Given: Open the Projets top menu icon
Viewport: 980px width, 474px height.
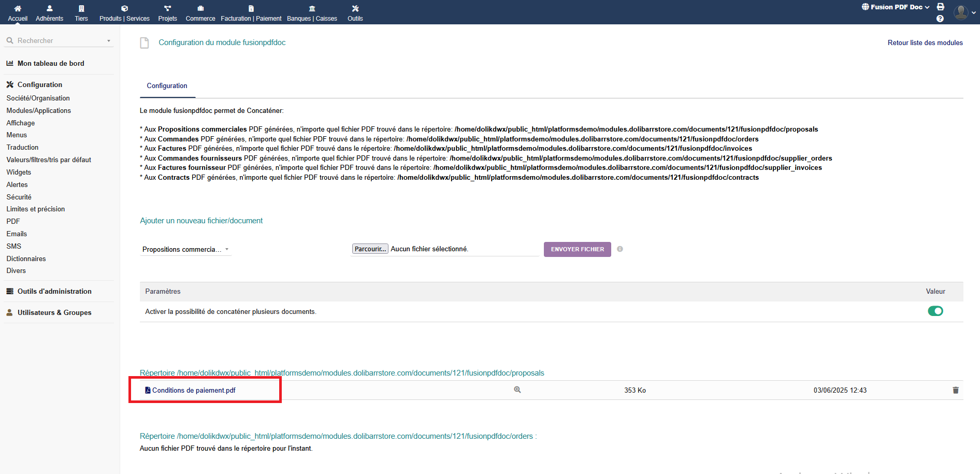Looking at the screenshot, I should (x=167, y=9).
